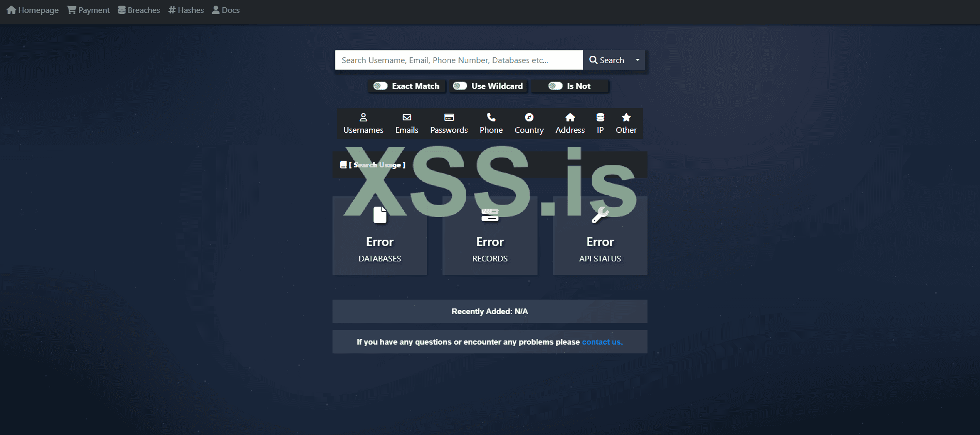Select the Address house icon
The width and height of the screenshot is (980, 435).
tap(570, 117)
